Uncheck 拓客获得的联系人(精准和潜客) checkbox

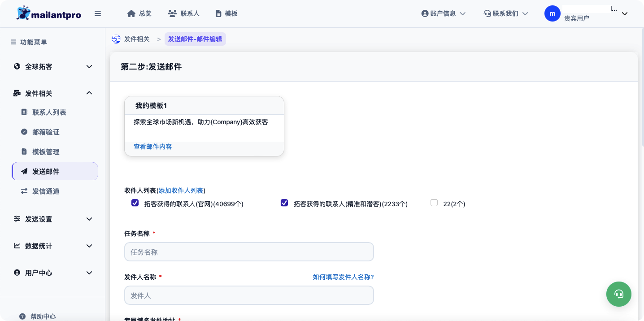(284, 203)
